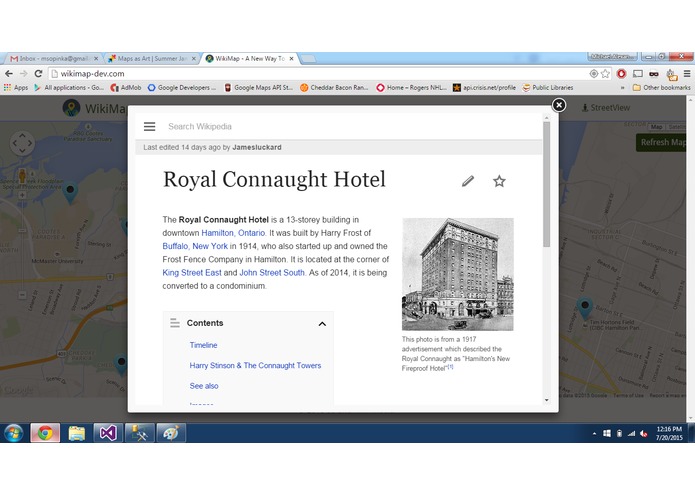This screenshot has height=494, width=695.
Task: Show hidden system tray icons
Action: tap(594, 434)
